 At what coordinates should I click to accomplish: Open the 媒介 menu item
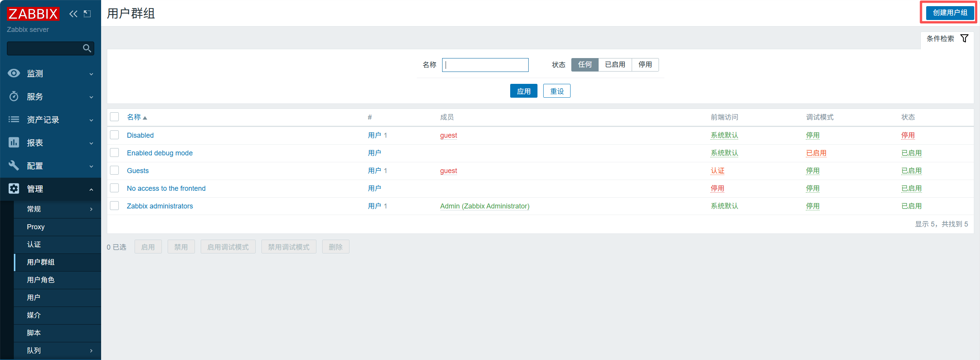58,315
